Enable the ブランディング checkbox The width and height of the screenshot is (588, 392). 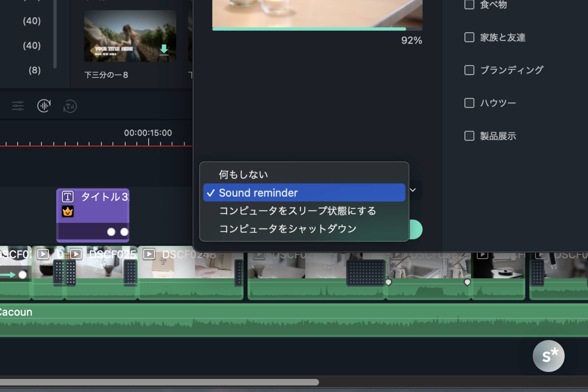(x=469, y=70)
